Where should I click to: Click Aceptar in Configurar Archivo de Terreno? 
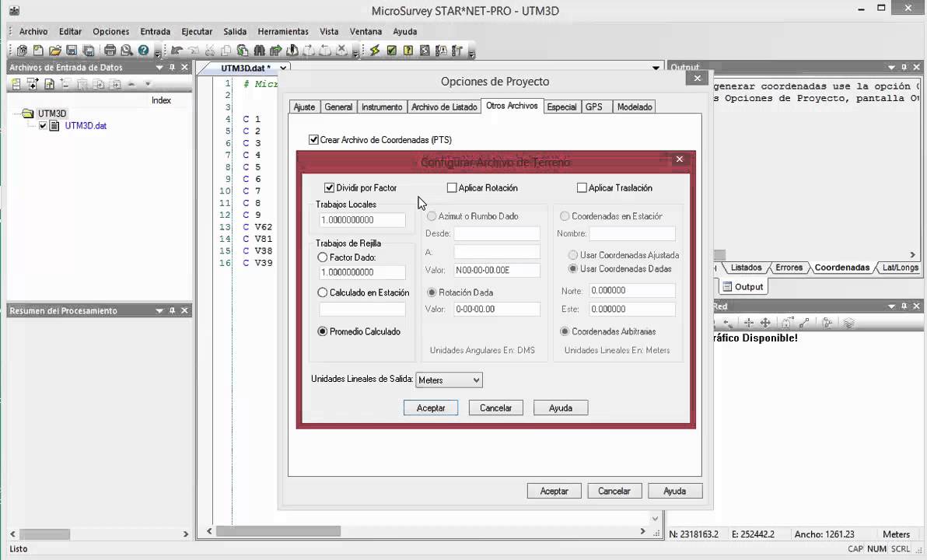pos(431,408)
